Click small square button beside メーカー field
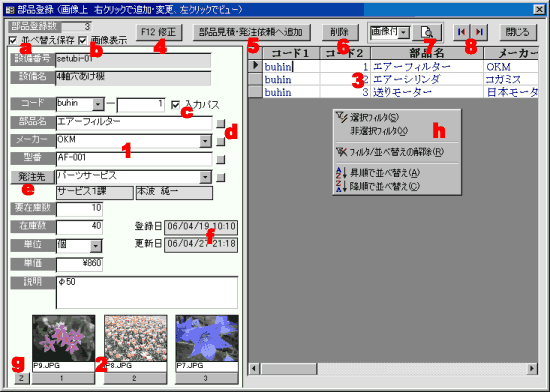The width and height of the screenshot is (550, 392). (x=220, y=142)
